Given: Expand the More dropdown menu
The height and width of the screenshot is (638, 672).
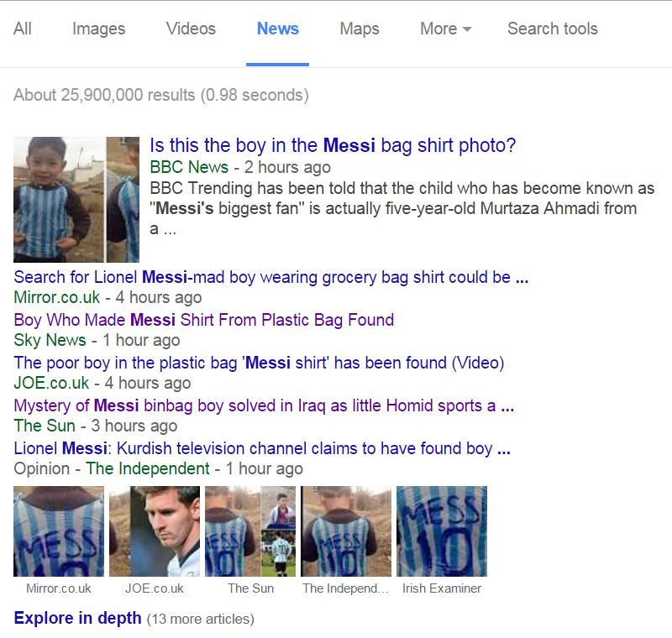Looking at the screenshot, I should (x=446, y=29).
